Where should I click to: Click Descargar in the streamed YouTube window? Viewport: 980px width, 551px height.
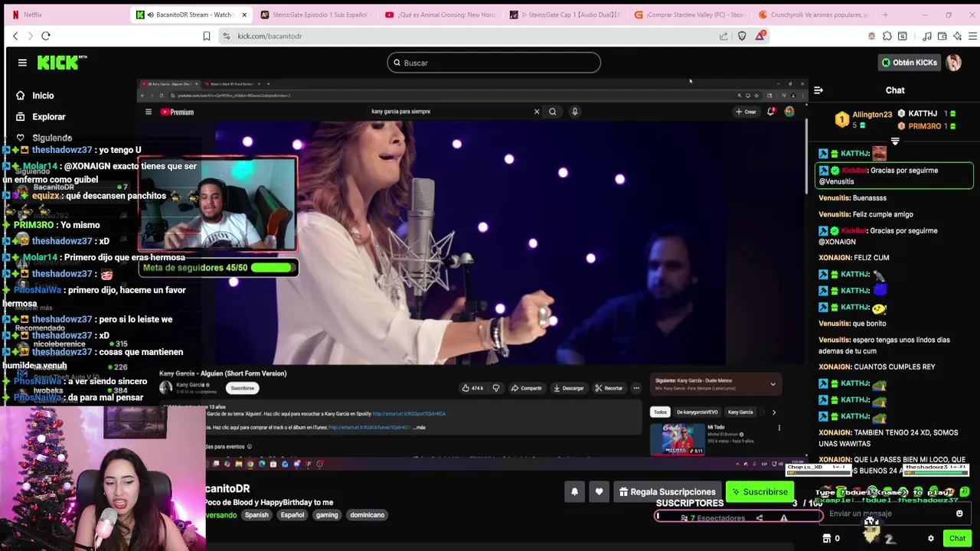(569, 388)
